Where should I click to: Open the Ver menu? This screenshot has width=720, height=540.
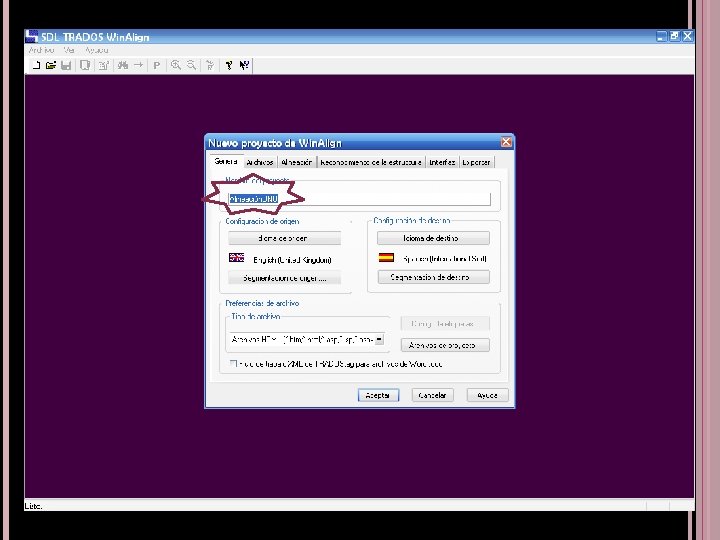[69, 50]
